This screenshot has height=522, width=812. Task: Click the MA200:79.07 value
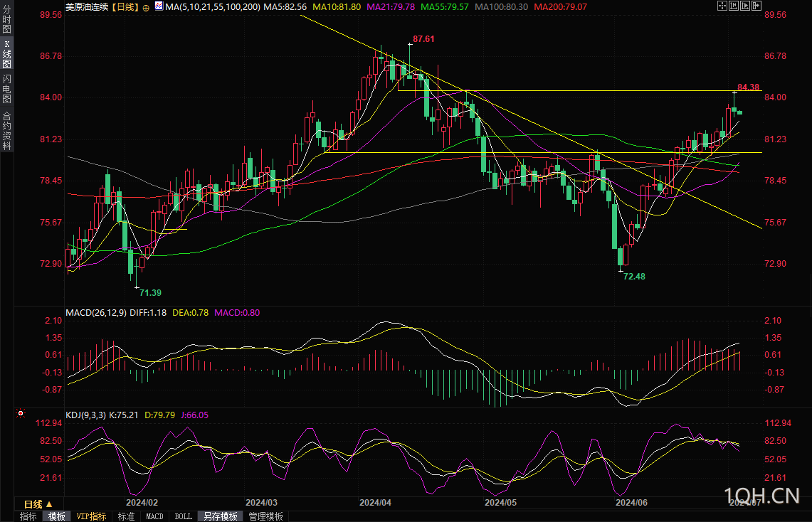pos(560,6)
